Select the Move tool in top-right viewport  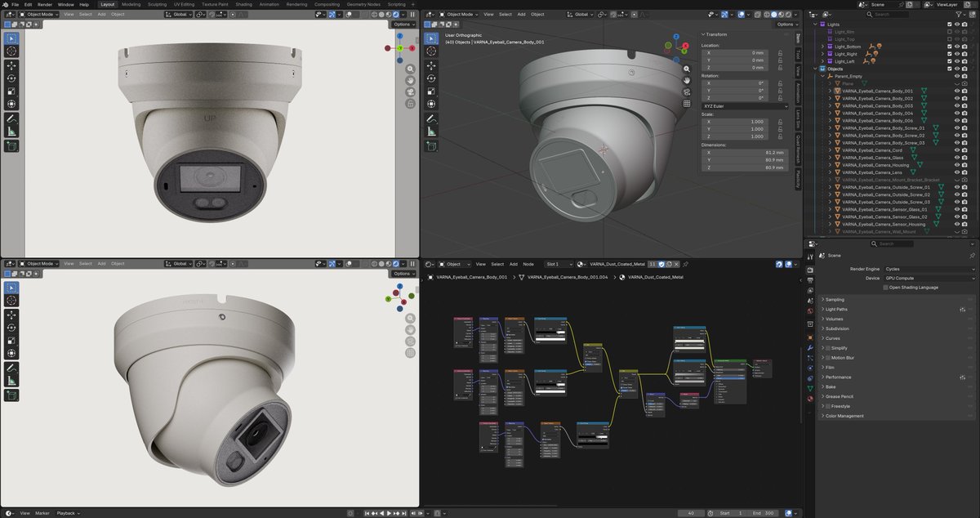pyautogui.click(x=430, y=65)
